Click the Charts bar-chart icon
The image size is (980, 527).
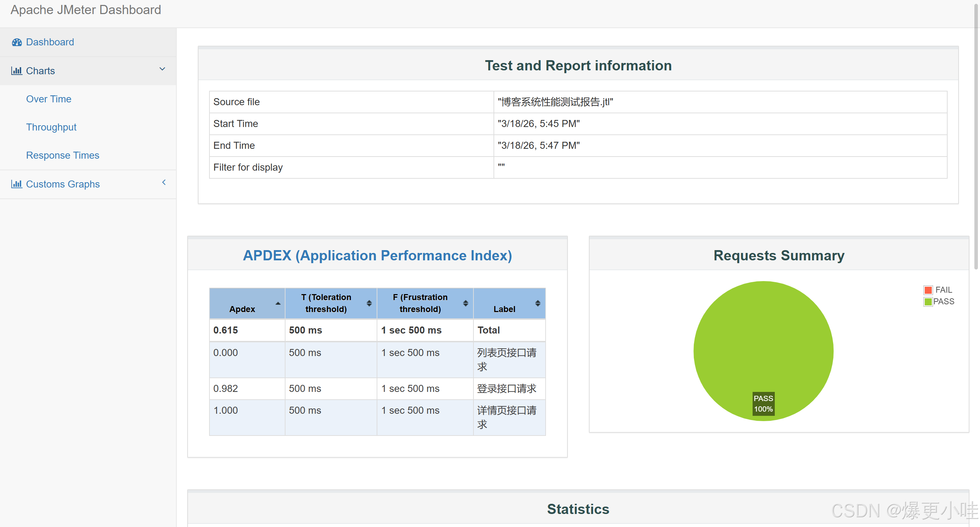pos(16,71)
